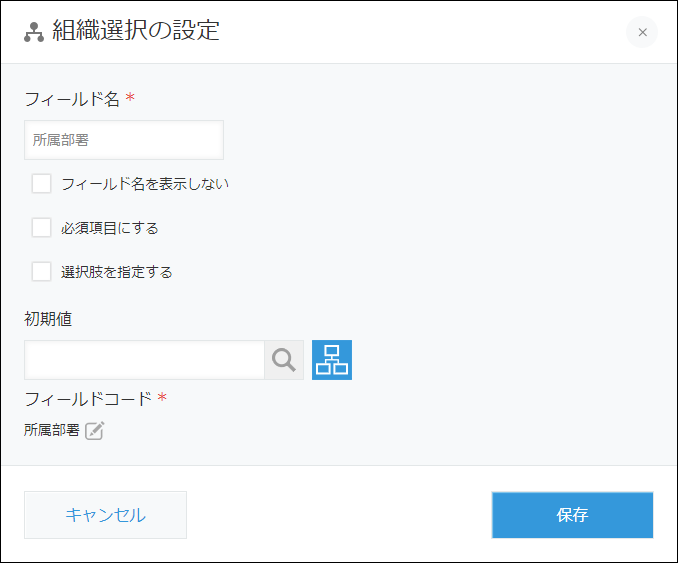Click the 初期値 heading label
Viewport: 678px width, 563px height.
(48, 319)
